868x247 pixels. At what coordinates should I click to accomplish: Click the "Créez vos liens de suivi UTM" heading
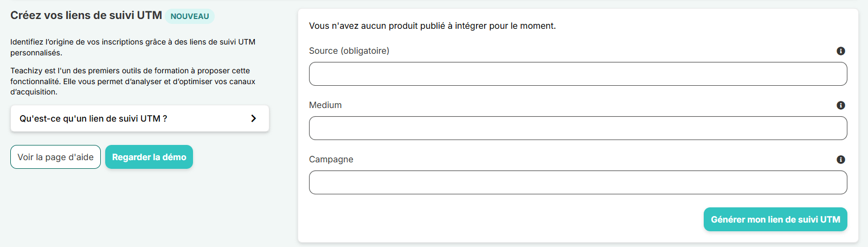pos(86,15)
